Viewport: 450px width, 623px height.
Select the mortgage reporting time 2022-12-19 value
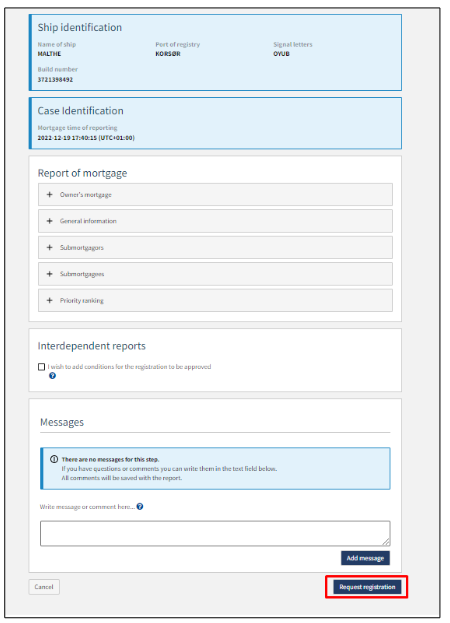(86, 138)
